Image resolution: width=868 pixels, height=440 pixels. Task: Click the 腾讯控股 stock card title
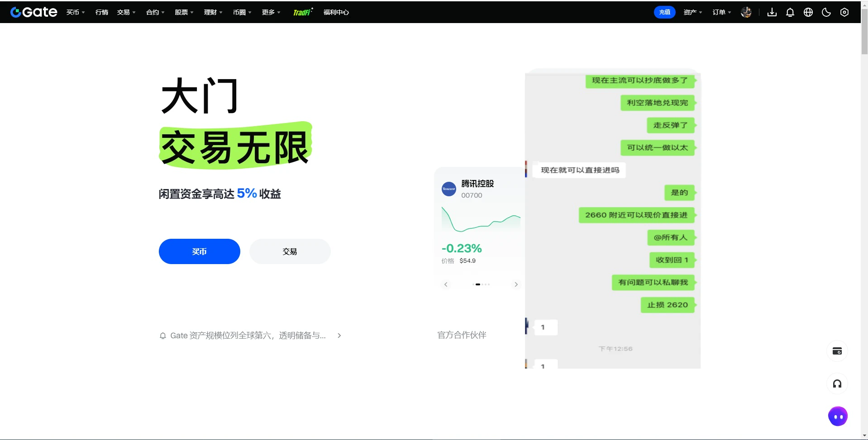[477, 184]
